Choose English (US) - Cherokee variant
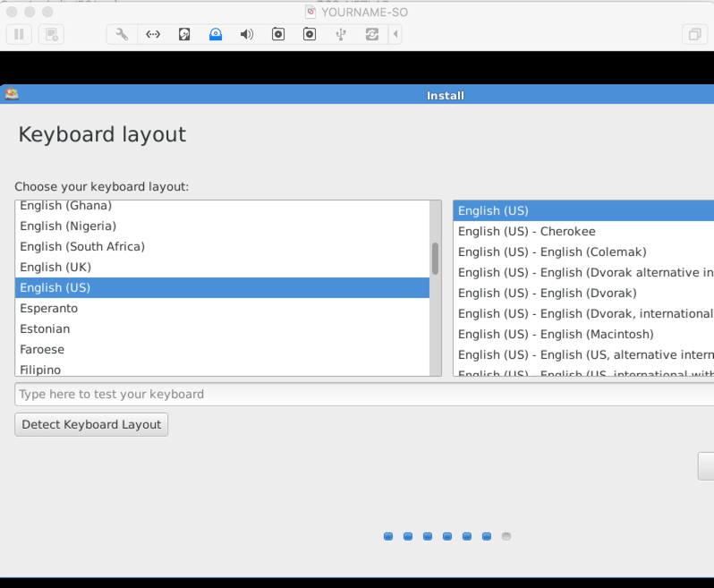 click(x=583, y=232)
